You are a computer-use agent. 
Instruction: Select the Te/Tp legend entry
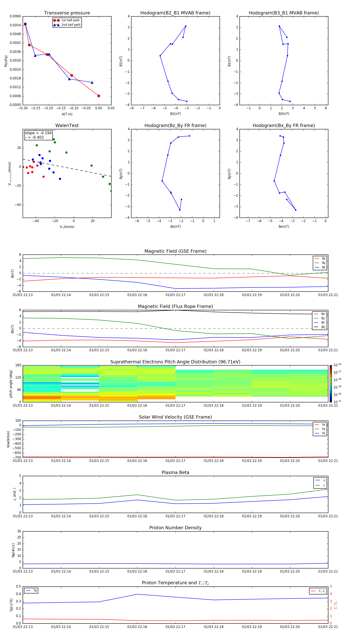point(318,591)
